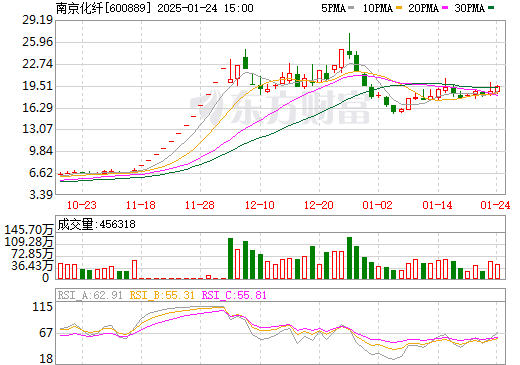The height and width of the screenshot is (365, 520).
Task: Click the 30PMA green legend swatch
Action: tap(491, 8)
